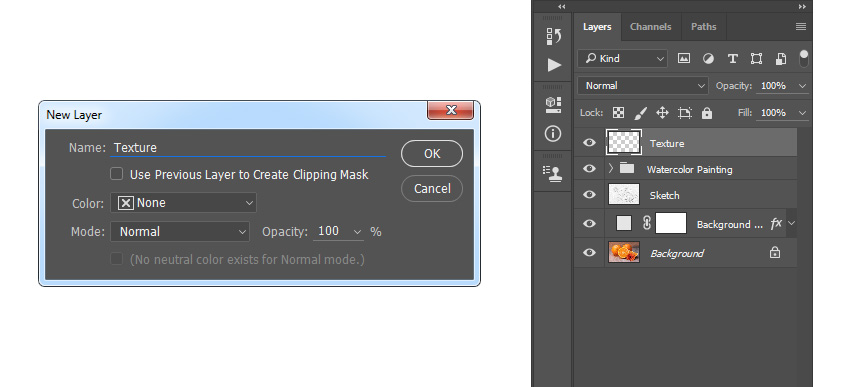Click the Layers panel Opacity 100% value

[x=774, y=86]
